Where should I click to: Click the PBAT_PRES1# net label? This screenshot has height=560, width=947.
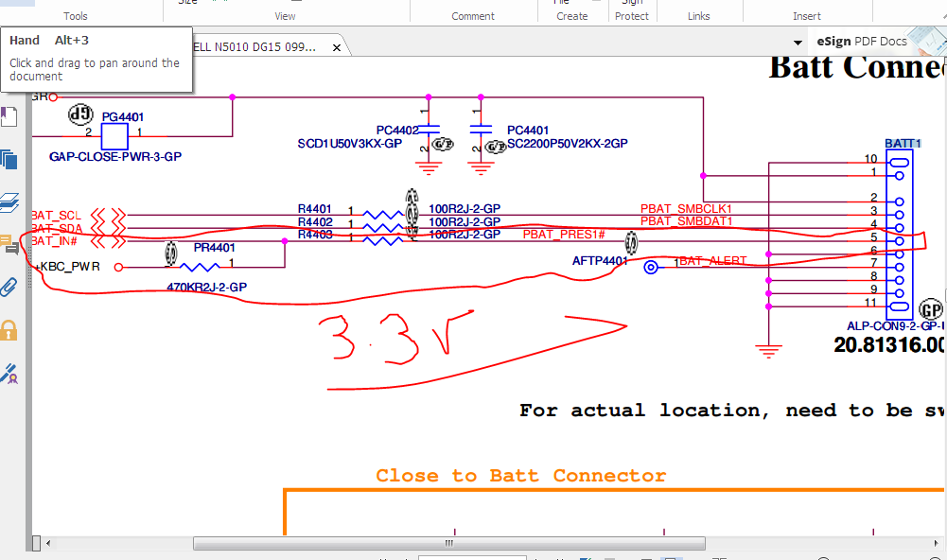(x=564, y=235)
